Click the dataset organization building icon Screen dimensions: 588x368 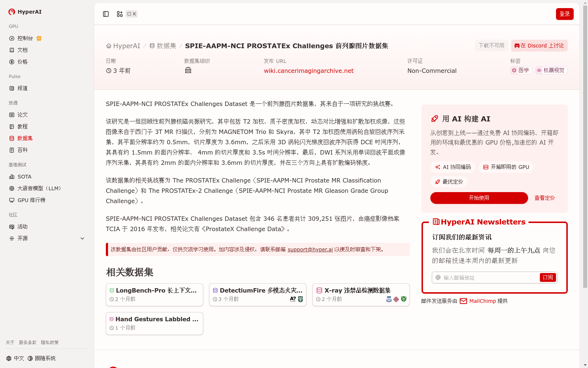tap(188, 70)
